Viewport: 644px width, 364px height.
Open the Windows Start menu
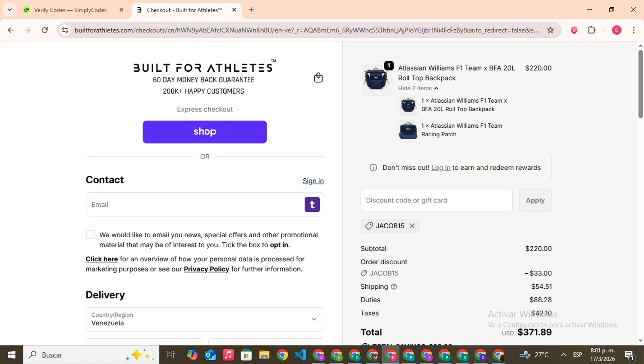click(12, 355)
